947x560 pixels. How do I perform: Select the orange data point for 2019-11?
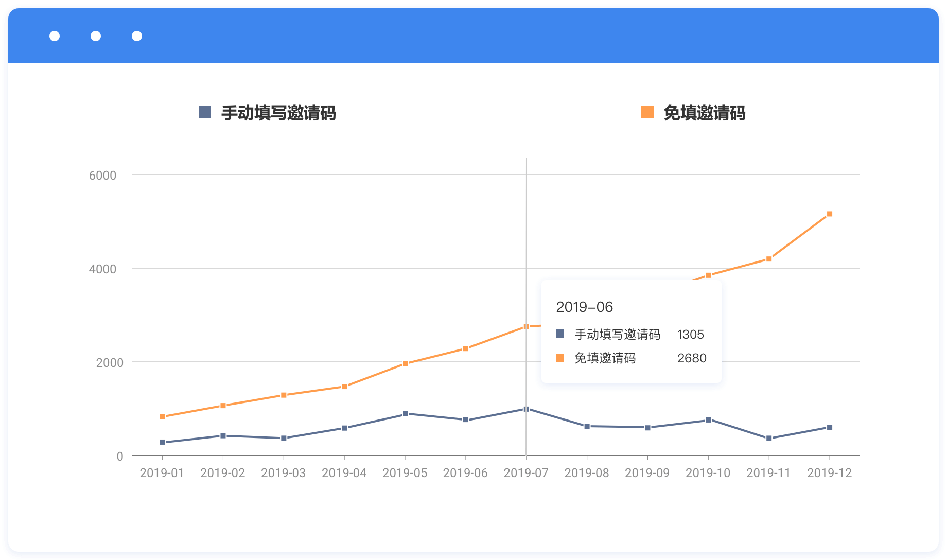[x=769, y=259]
